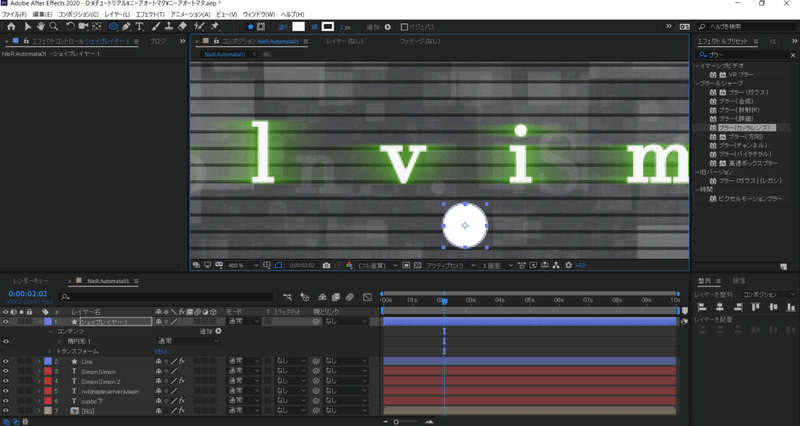Viewport: 800px width, 426px height.
Task: Open the 1画面 view layout dropdown
Action: point(497,265)
